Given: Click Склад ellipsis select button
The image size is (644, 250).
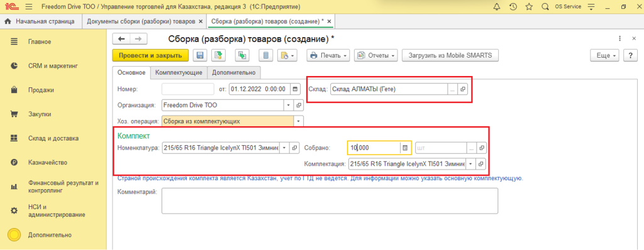Looking at the screenshot, I should [x=452, y=89].
